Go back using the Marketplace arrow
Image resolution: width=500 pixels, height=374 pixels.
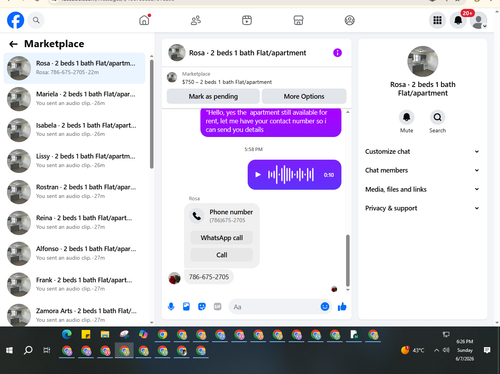[x=13, y=44]
